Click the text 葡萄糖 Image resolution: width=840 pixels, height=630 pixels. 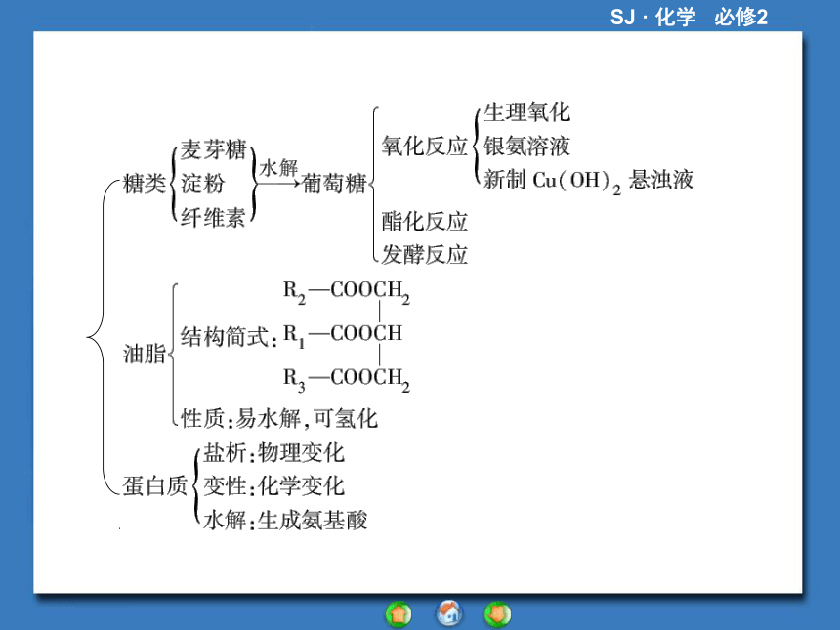(334, 184)
